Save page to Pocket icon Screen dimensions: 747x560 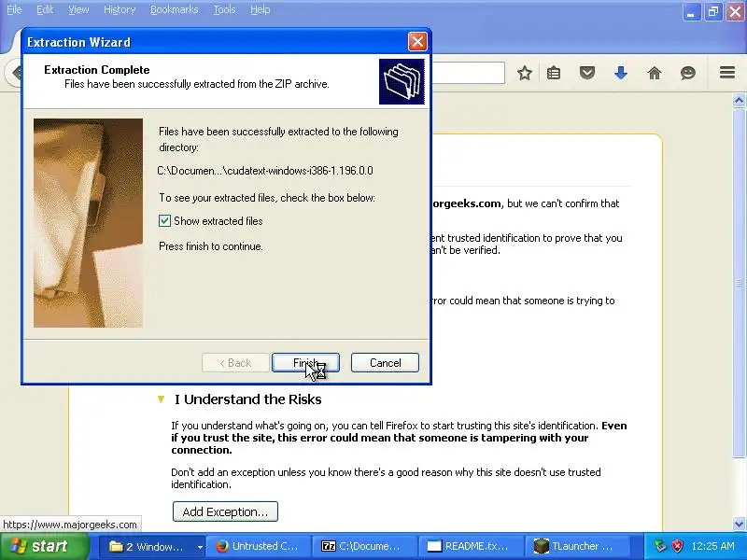587,73
